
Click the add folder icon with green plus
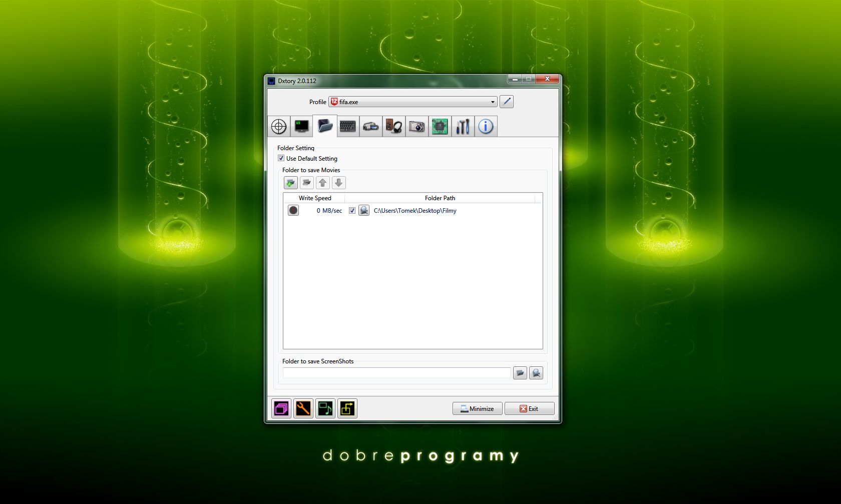pos(291,183)
